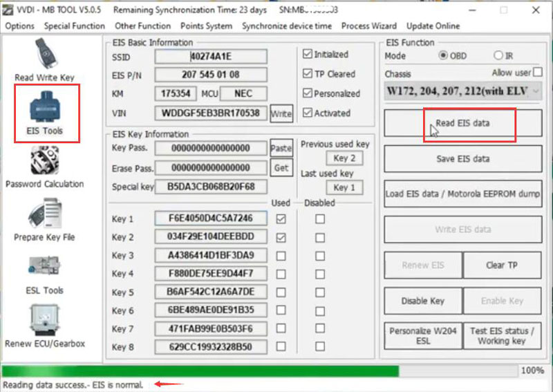
Task: Click the MCU field showing NEC
Action: (x=243, y=93)
